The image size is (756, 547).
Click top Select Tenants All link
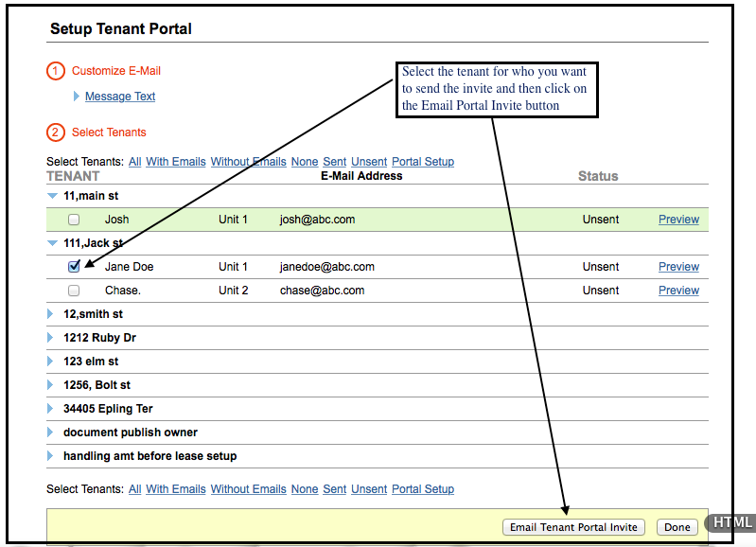tap(135, 162)
